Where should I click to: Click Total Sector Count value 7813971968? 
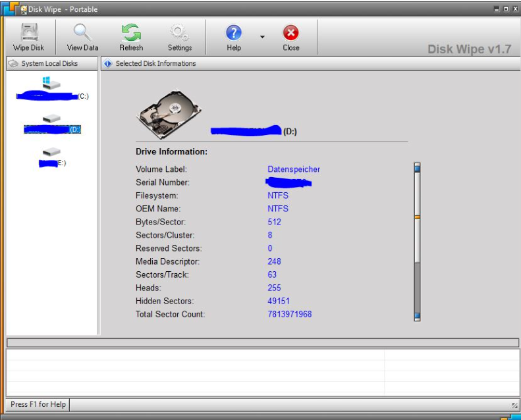[x=289, y=314]
